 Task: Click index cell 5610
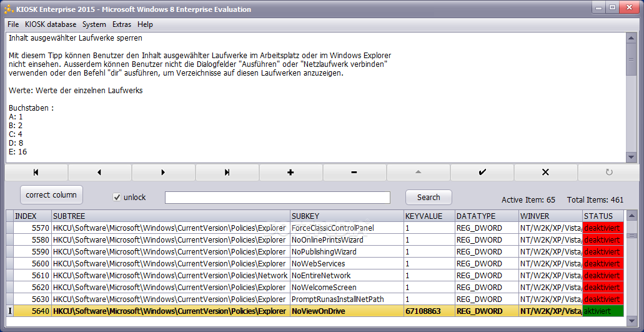32,275
